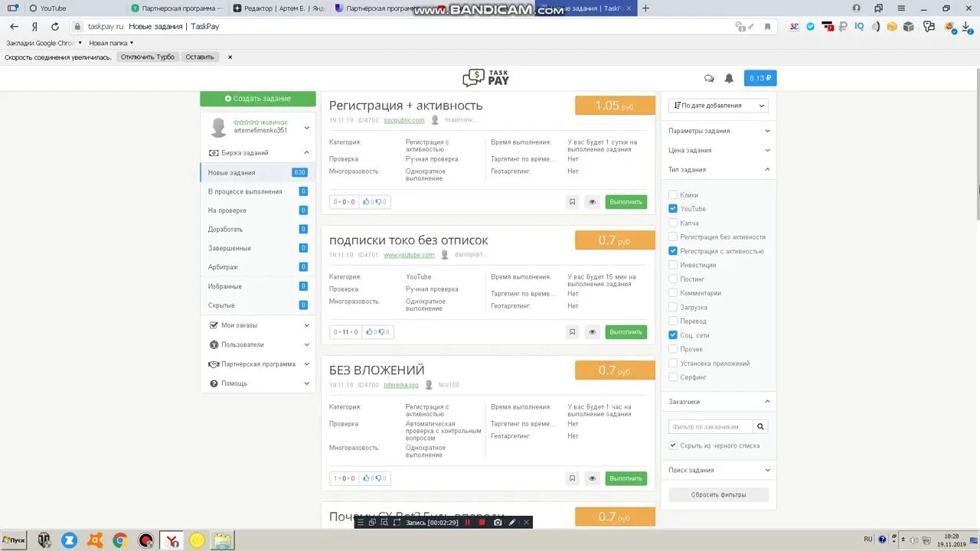The image size is (980, 551).
Task: Click Выполнить for "Регистрация + активность"
Action: [626, 202]
